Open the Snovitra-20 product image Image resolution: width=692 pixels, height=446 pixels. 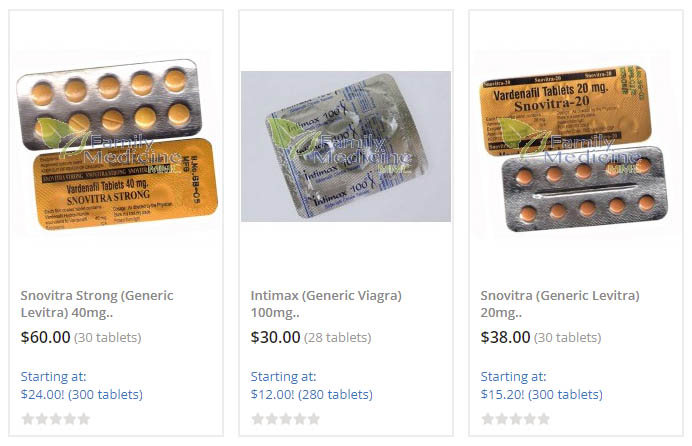tap(575, 146)
